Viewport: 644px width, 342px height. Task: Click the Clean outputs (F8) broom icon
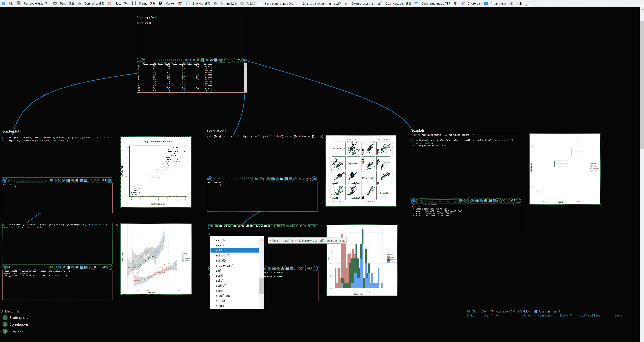pos(380,4)
